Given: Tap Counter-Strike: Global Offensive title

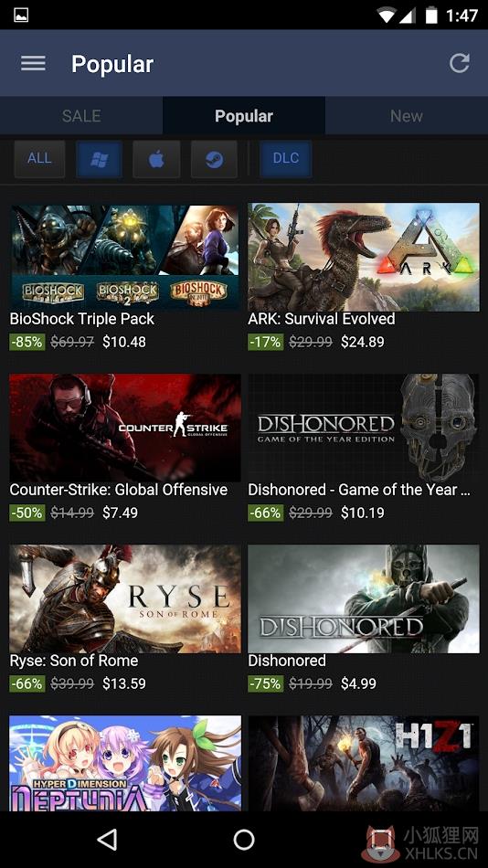Looking at the screenshot, I should (x=119, y=490).
